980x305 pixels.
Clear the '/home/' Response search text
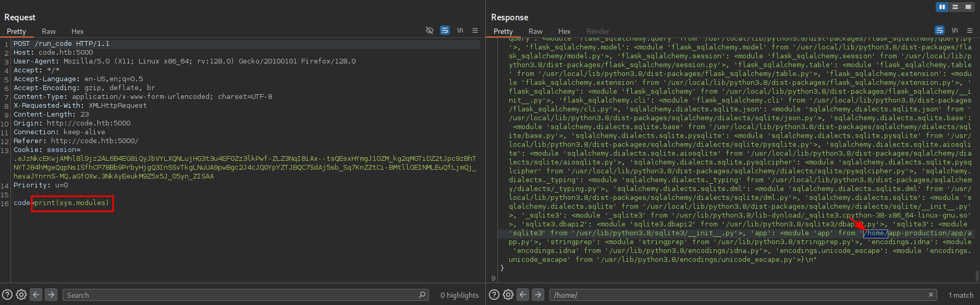(x=930, y=295)
